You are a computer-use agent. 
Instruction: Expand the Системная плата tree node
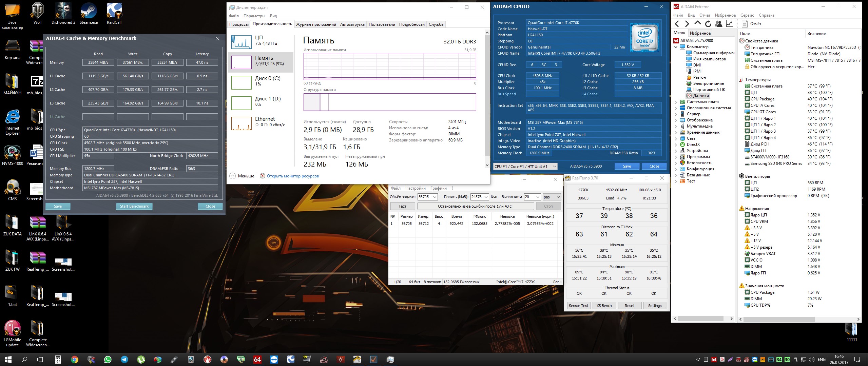click(676, 102)
